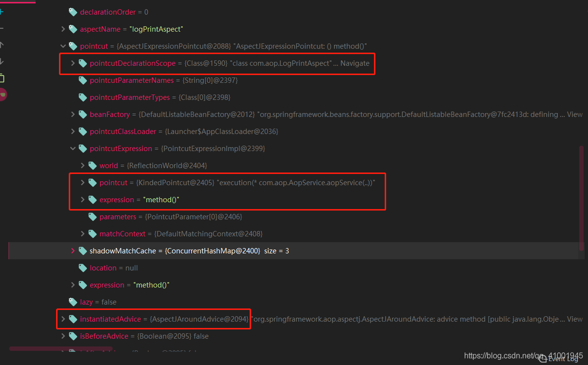This screenshot has height=365, width=588.
Task: Click the tag icon next to aspectName
Action: (73, 29)
